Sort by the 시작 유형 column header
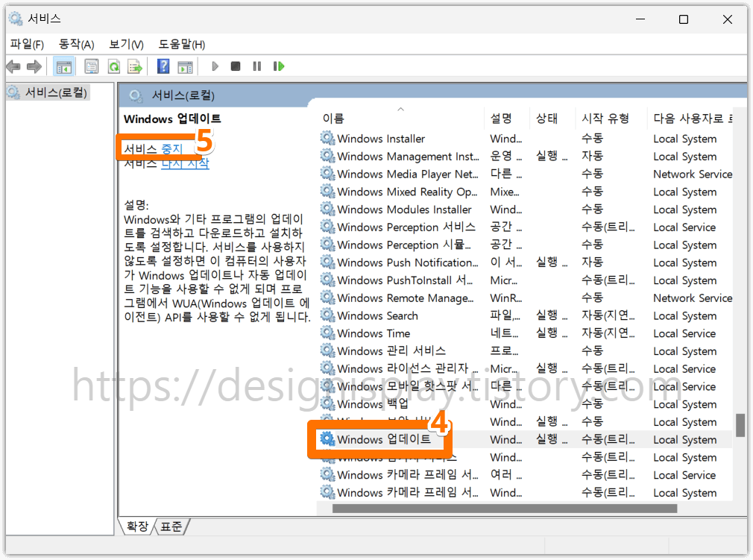The height and width of the screenshot is (560, 753). pyautogui.click(x=605, y=119)
